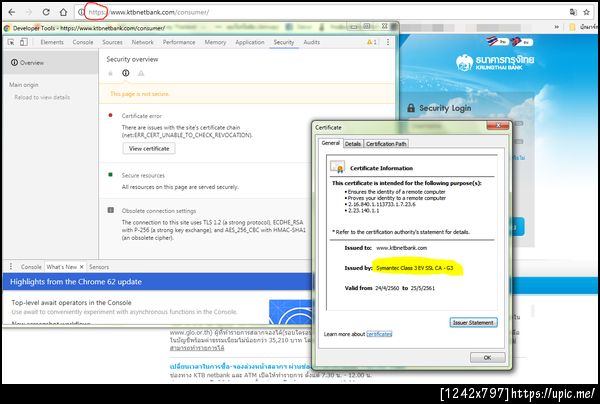Viewport: 600px width, 404px height.
Task: Switch to the Details tab in Certificate dialog
Action: (x=352, y=144)
